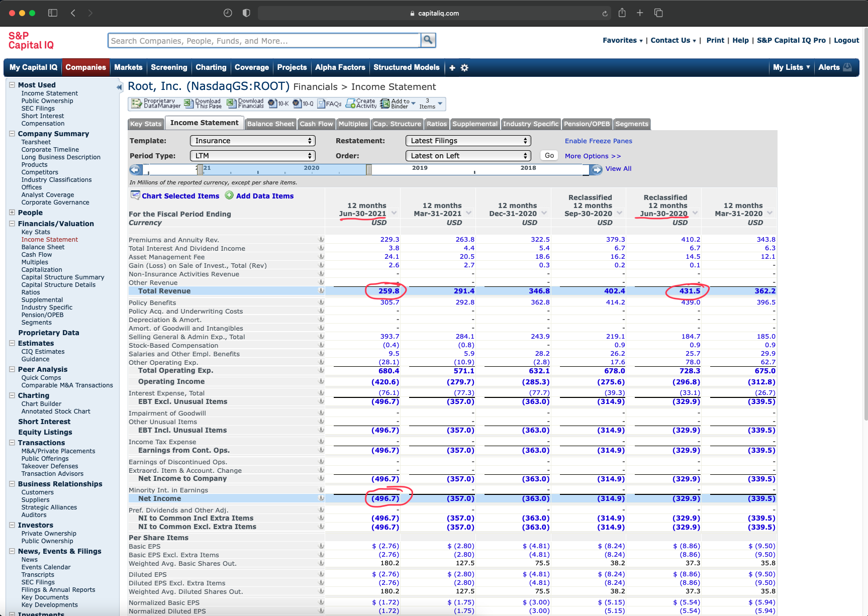Open the Proprietary Data Manager tool
868x616 pixels.
(156, 104)
